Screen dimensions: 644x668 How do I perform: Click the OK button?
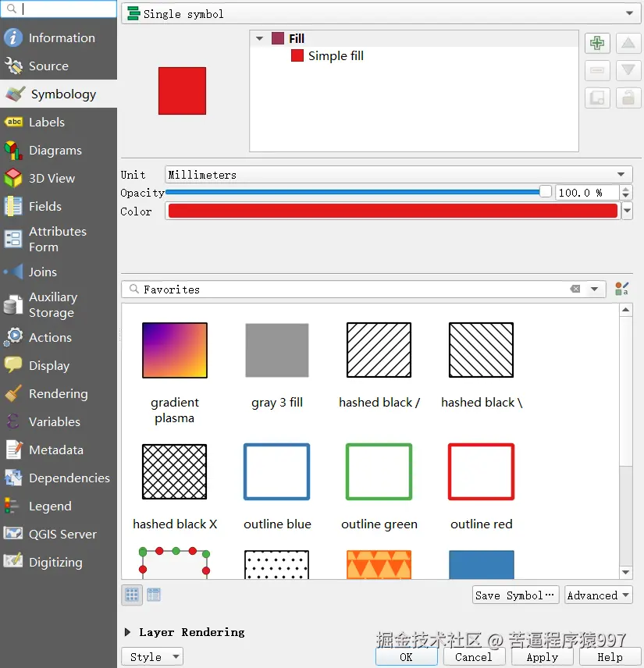pyautogui.click(x=406, y=657)
